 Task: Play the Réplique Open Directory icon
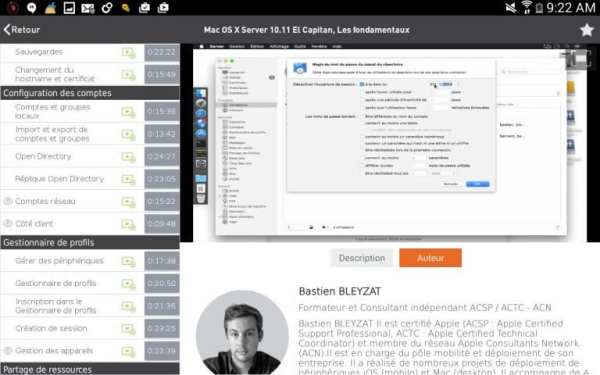pos(129,179)
